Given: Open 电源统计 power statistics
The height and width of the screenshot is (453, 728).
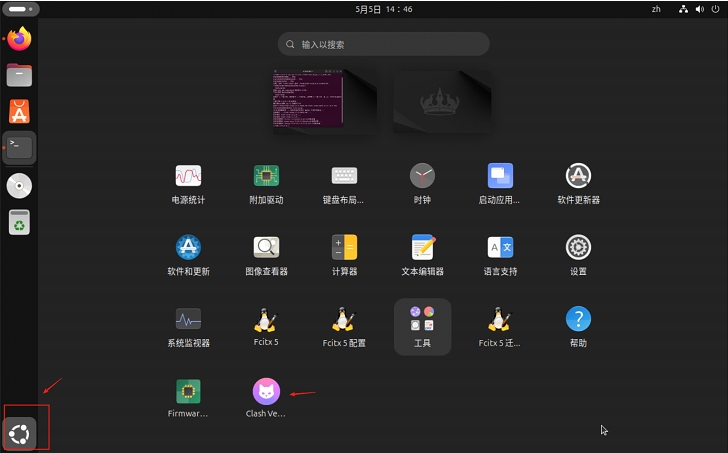Looking at the screenshot, I should (188, 176).
